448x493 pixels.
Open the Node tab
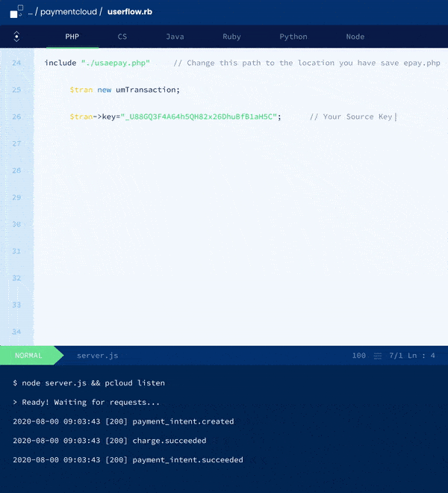tap(355, 37)
